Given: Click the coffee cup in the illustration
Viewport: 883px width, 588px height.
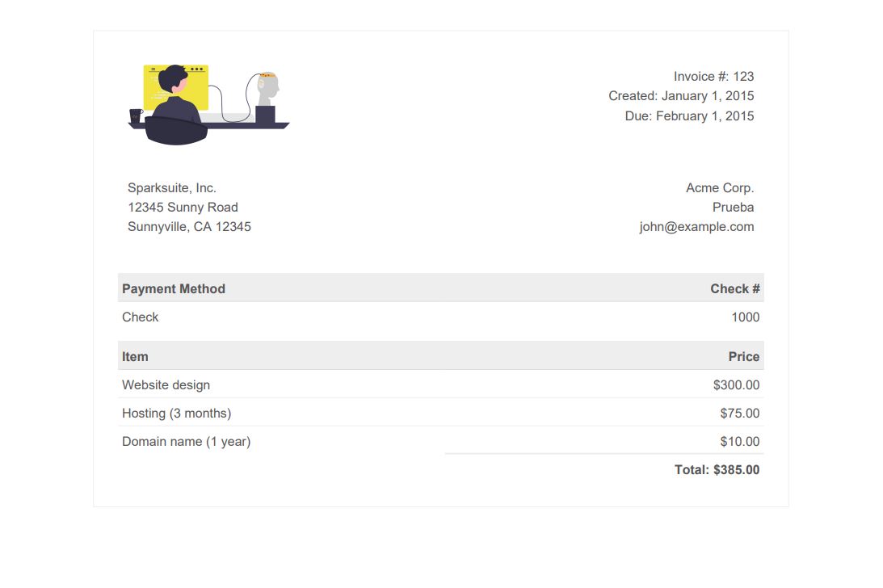Looking at the screenshot, I should tap(136, 115).
